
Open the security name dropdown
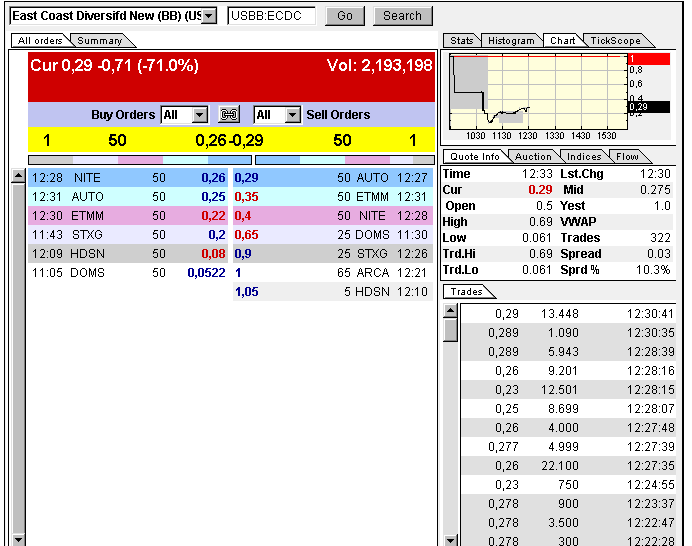(x=208, y=16)
